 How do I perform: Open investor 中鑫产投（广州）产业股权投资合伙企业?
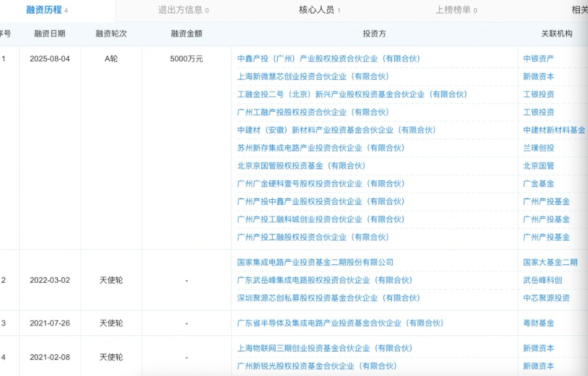(x=329, y=58)
